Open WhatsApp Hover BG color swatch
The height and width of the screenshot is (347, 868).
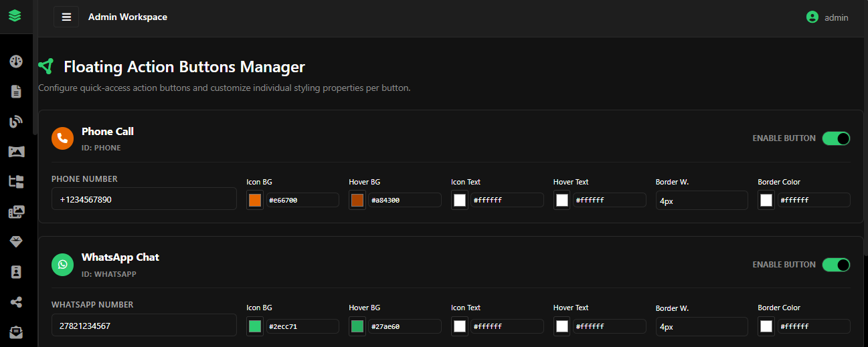[357, 326]
